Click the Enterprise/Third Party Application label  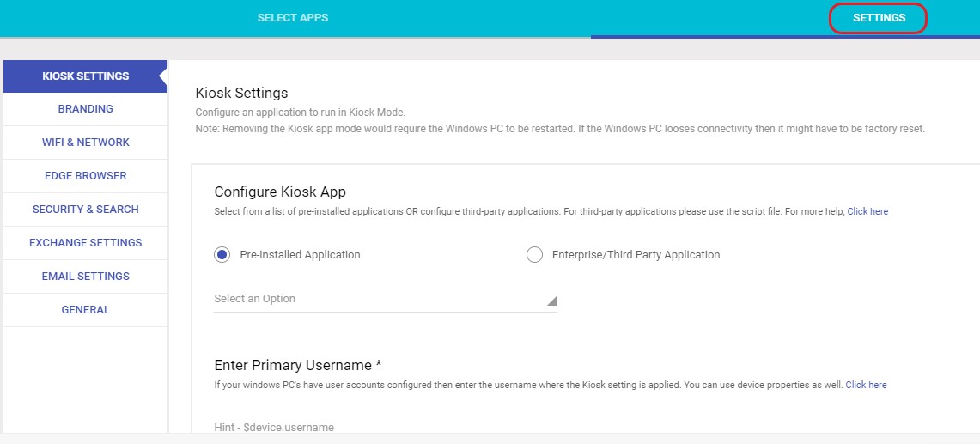pyautogui.click(x=636, y=255)
